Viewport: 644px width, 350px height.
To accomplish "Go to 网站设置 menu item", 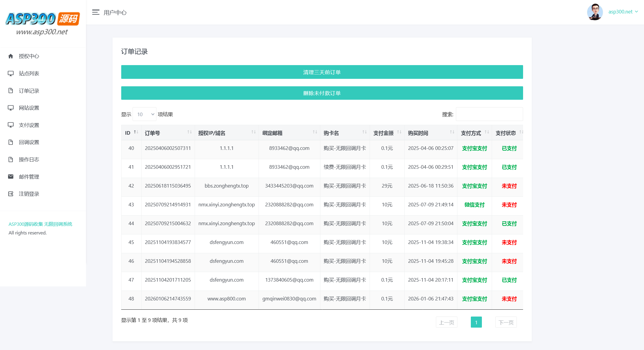I will (29, 108).
